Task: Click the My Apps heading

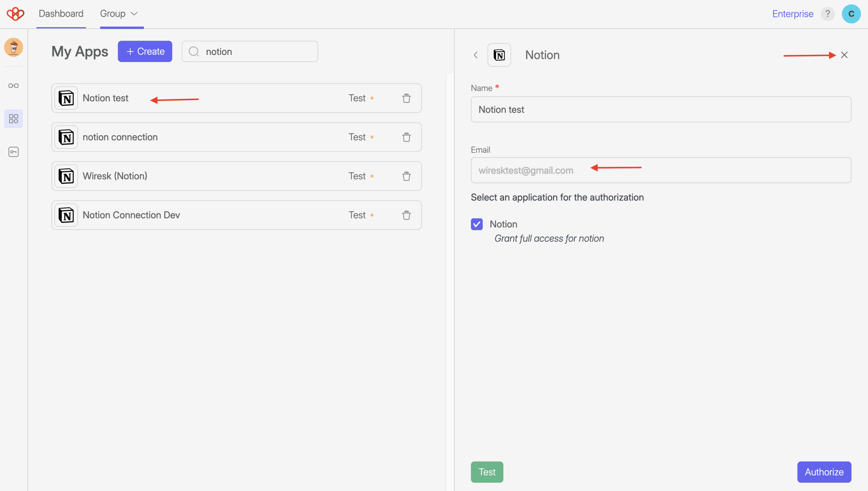Action: (x=80, y=52)
